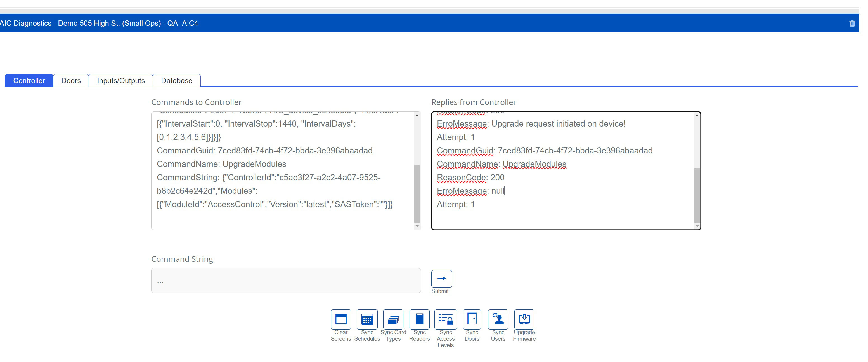Select the Controller tab
The image size is (868, 362).
tap(29, 81)
